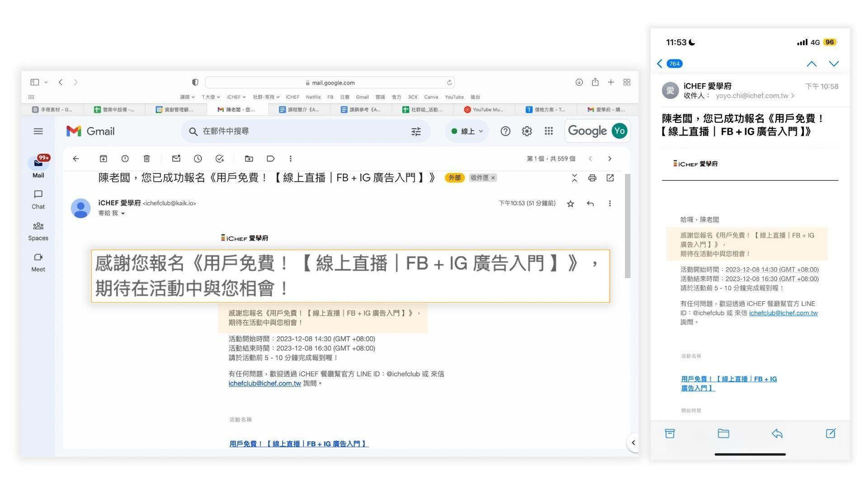Reply using the arrow beside star
868x488 pixels.
[590, 204]
